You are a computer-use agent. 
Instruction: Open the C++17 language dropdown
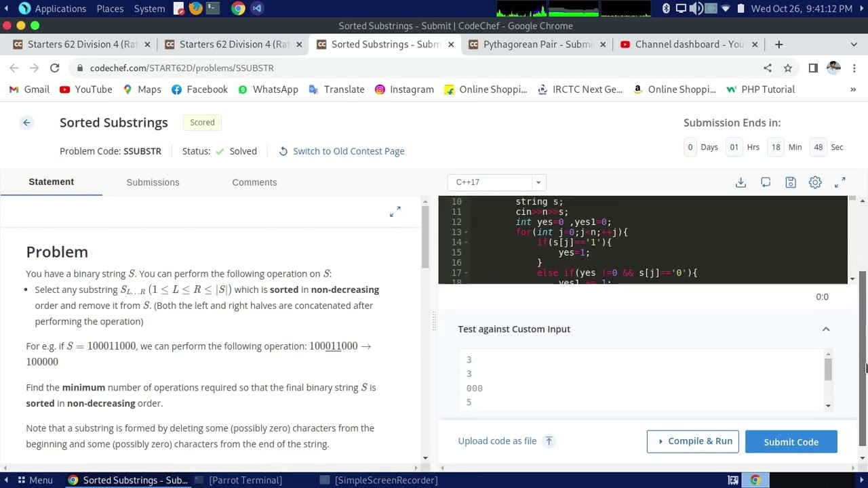coord(496,182)
